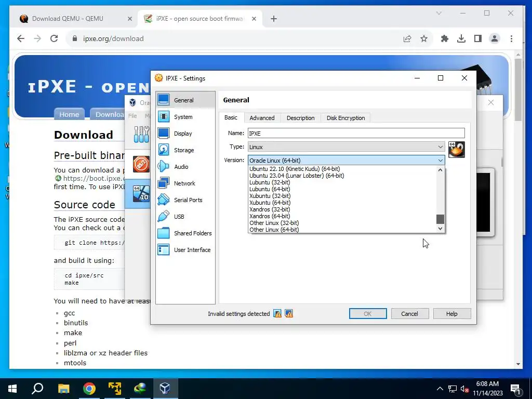Click Chrome extensions puzzle icon

coord(445,38)
